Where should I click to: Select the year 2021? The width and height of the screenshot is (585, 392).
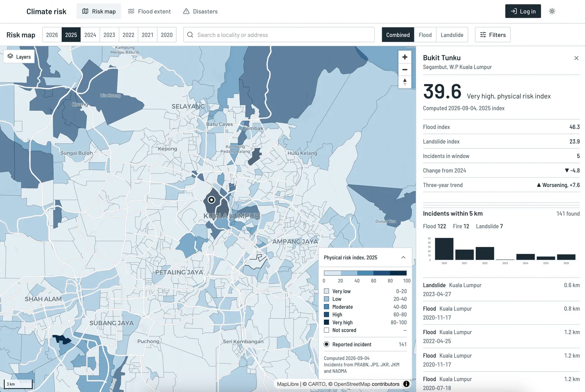click(x=148, y=35)
